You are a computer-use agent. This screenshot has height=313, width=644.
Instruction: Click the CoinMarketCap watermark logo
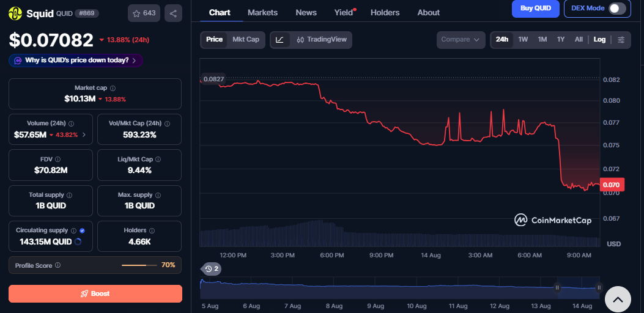pos(553,220)
